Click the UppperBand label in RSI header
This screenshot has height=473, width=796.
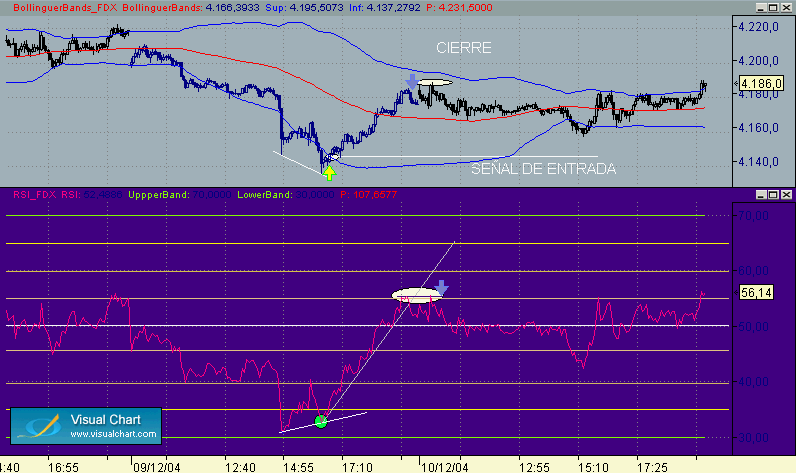point(158,195)
